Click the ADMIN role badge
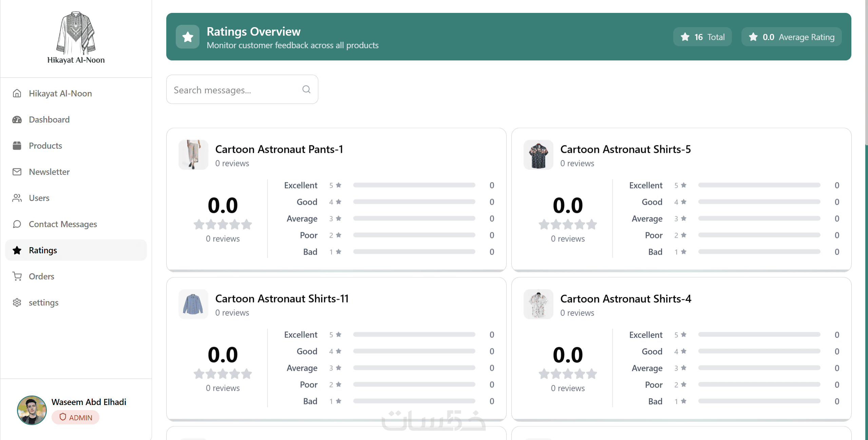 (75, 417)
